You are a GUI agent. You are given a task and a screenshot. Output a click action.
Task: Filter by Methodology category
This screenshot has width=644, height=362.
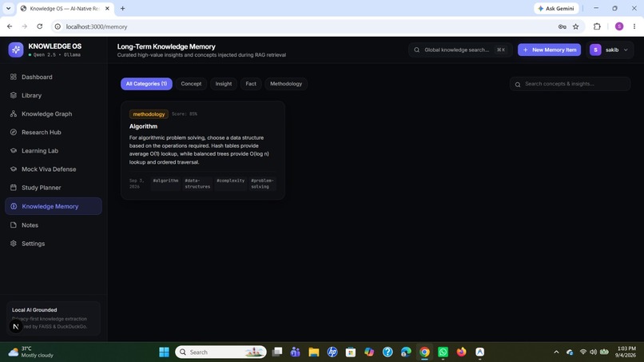[x=286, y=84]
